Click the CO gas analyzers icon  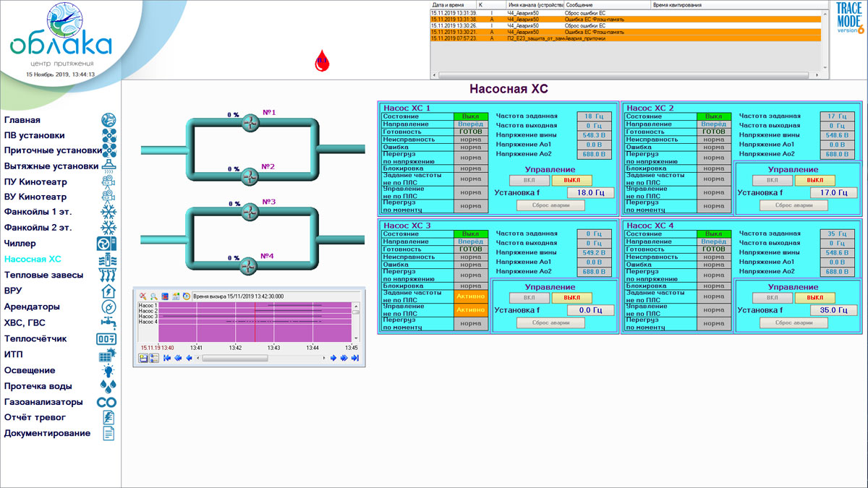[107, 402]
